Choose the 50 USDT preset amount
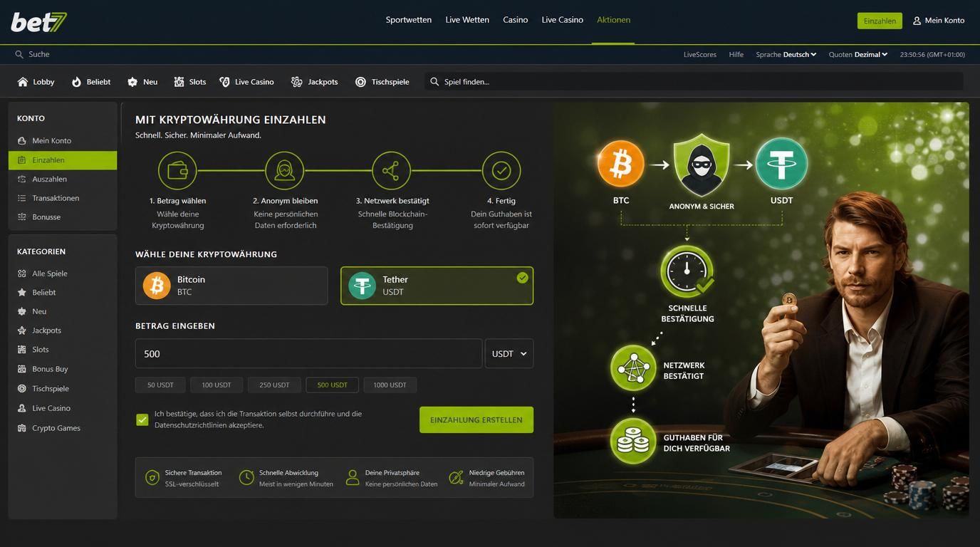Viewport: 980px width, 547px height. pos(160,385)
